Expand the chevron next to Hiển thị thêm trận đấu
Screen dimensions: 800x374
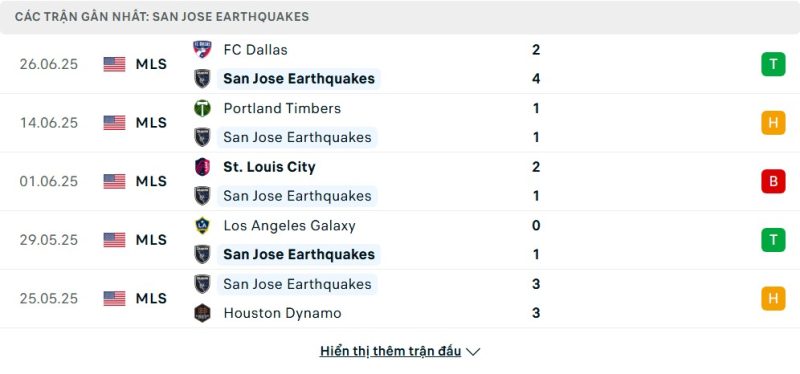click(473, 352)
